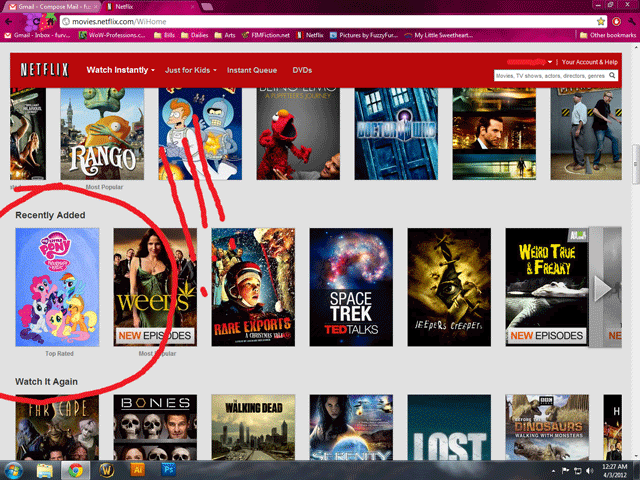Open Pictures by FuzzyFur bookmark

[364, 36]
